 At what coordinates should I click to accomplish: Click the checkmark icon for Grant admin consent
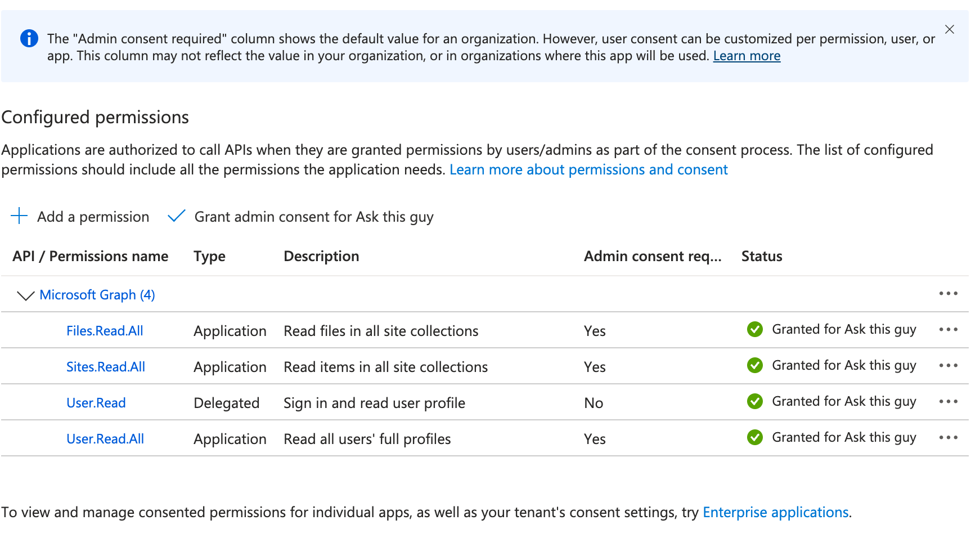click(x=176, y=216)
